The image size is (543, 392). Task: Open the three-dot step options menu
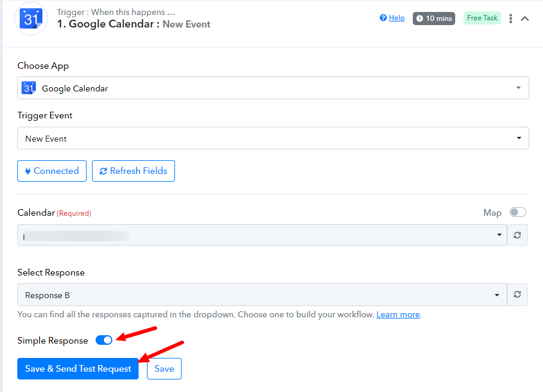click(511, 19)
